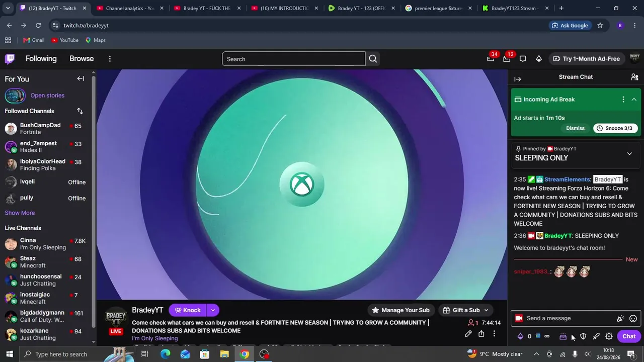Click the search magnifier button
Screen dimensions: 644x362
(x=373, y=59)
